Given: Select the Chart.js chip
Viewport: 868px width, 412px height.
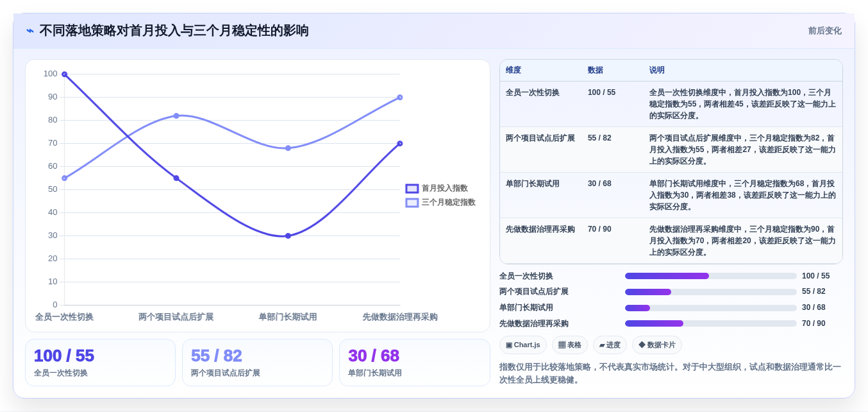Looking at the screenshot, I should (523, 345).
